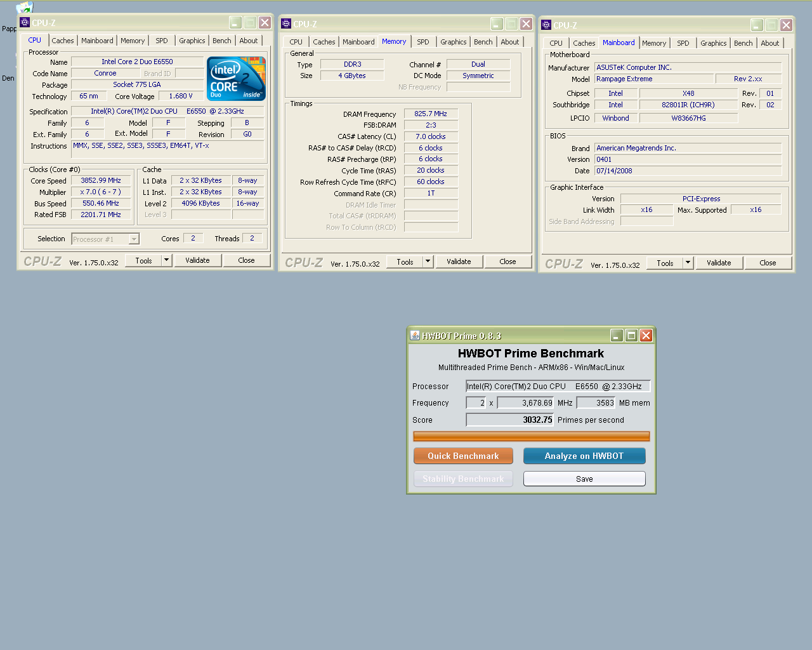Click Close button in Memory CPU-Z window
812x650 pixels.
click(x=508, y=262)
